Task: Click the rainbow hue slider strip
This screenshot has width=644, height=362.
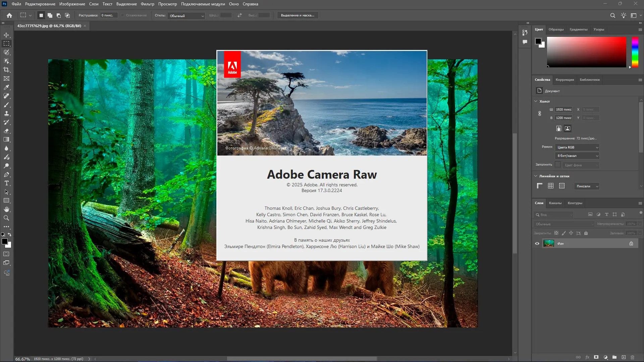Action: click(x=635, y=52)
